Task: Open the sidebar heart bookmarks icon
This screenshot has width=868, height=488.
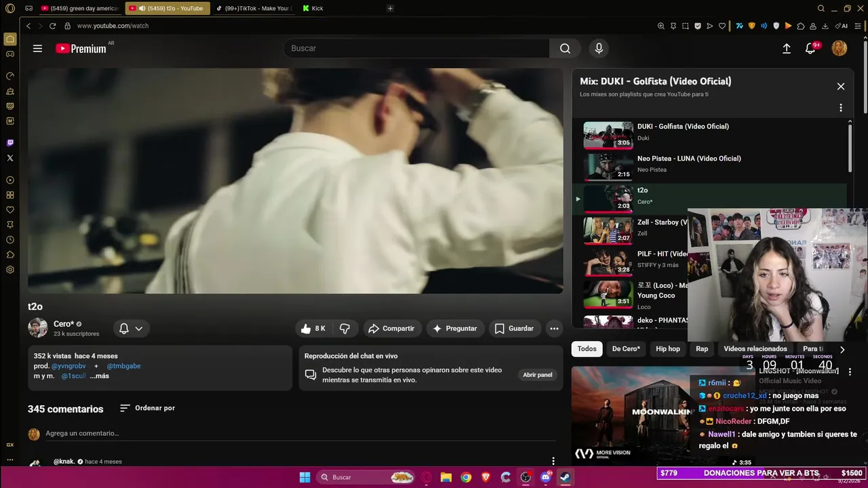Action: pos(10,210)
